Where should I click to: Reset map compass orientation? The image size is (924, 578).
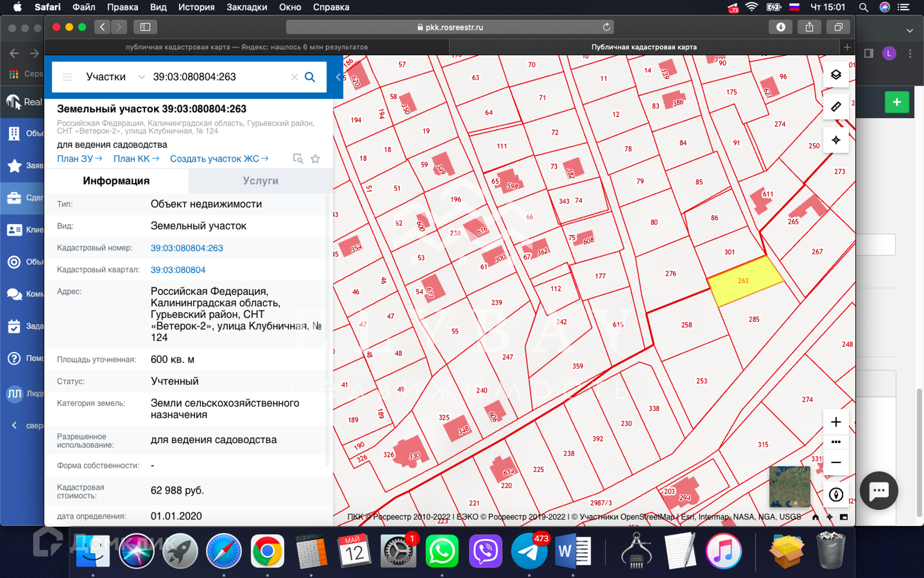836,495
